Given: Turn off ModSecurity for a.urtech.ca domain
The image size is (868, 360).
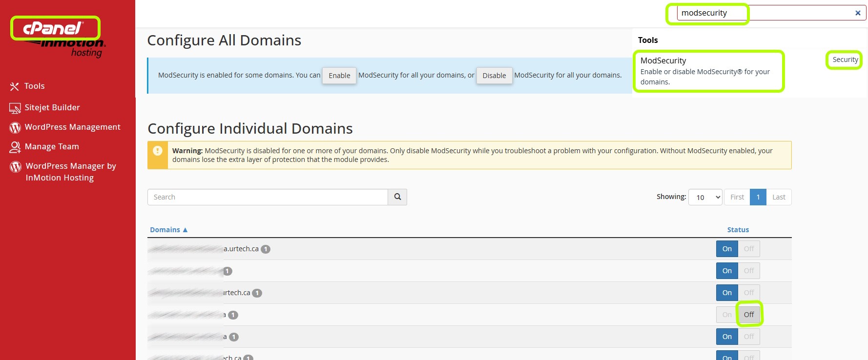Looking at the screenshot, I should 749,249.
